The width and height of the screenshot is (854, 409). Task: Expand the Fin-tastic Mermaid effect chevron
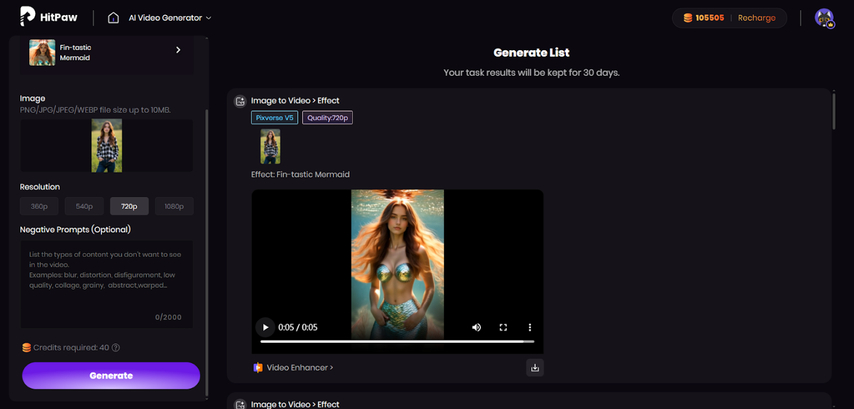click(178, 50)
